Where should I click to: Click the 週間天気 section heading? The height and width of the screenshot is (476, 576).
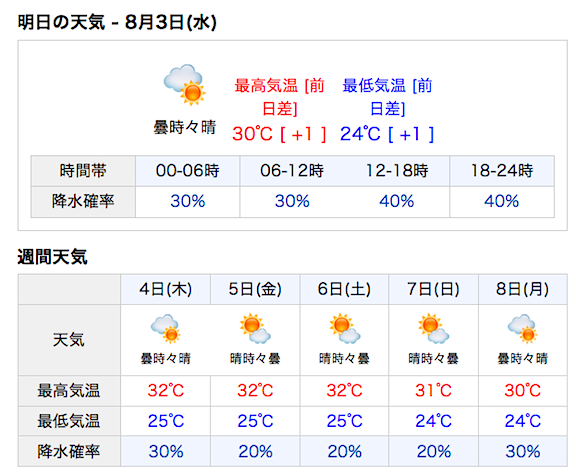53,257
